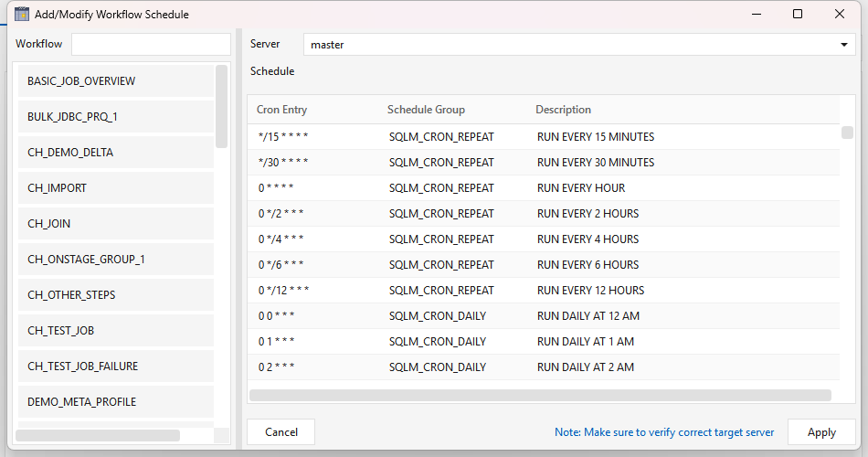The width and height of the screenshot is (868, 457).
Task: Select CH_TEST_JOB_FAILURE workflow
Action: pos(116,367)
